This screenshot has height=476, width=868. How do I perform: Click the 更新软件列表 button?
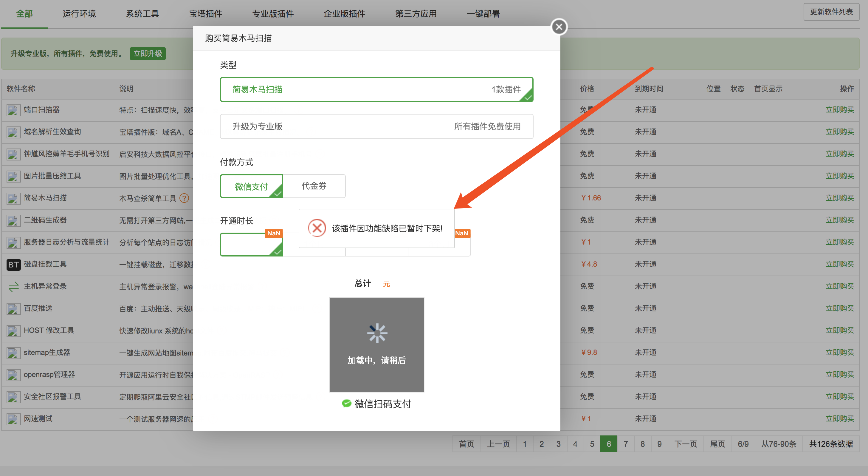pyautogui.click(x=831, y=12)
